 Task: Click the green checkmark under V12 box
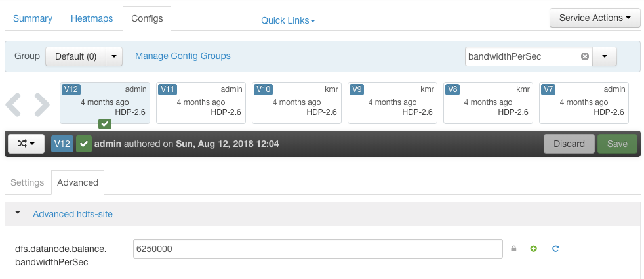(x=105, y=123)
